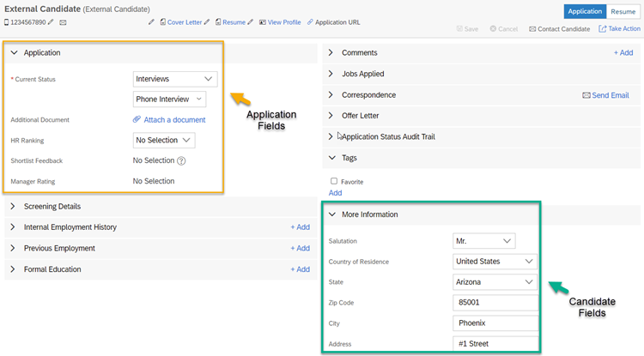
Task: Click the pencil icon beside the phone number
Action: point(51,22)
